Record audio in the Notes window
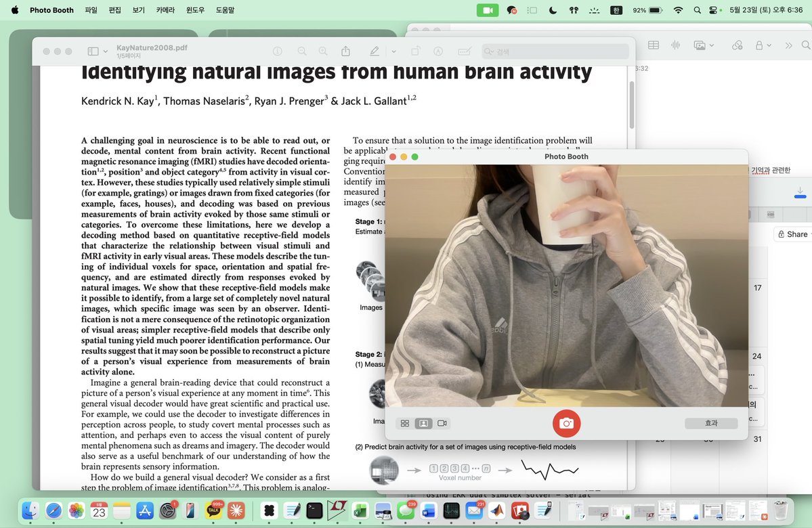This screenshot has width=812, height=528. pos(675,45)
